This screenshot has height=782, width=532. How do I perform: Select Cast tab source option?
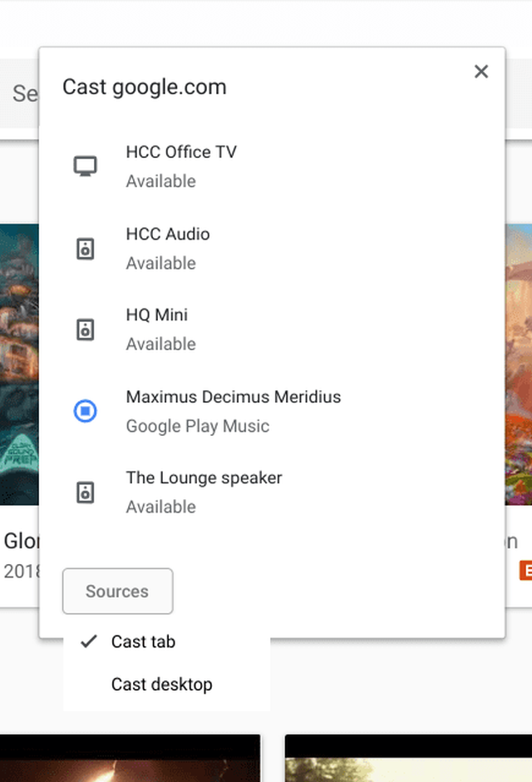[143, 641]
